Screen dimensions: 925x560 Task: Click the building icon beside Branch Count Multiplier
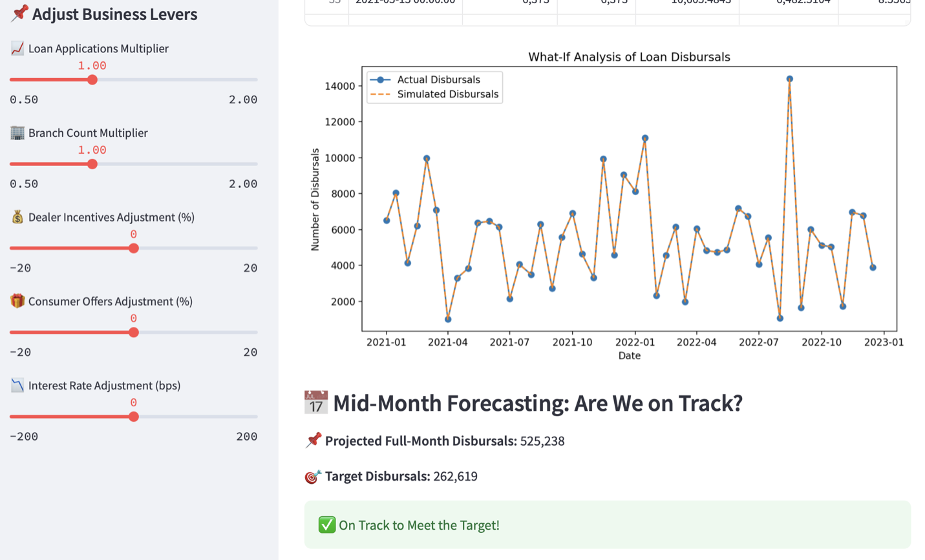[17, 132]
